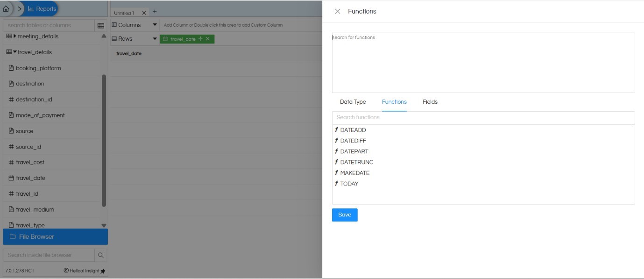Viewport: 644px width, 279px height.
Task: Open the Helical Insight copyright link
Action: [x=81, y=271]
